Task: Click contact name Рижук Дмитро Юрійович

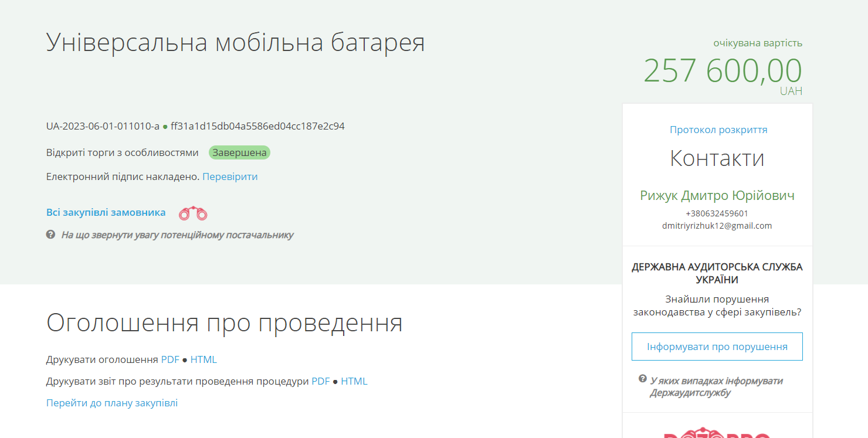Action: point(717,195)
